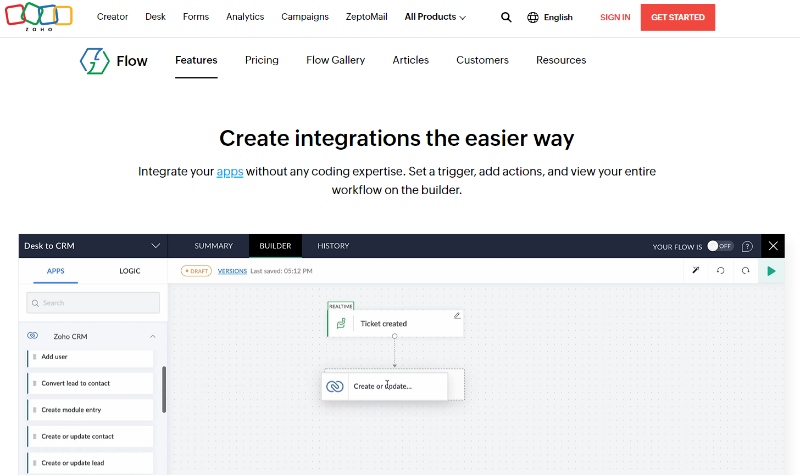Viewport: 800px width, 476px height.
Task: Click the Get Started button
Action: coord(677,17)
